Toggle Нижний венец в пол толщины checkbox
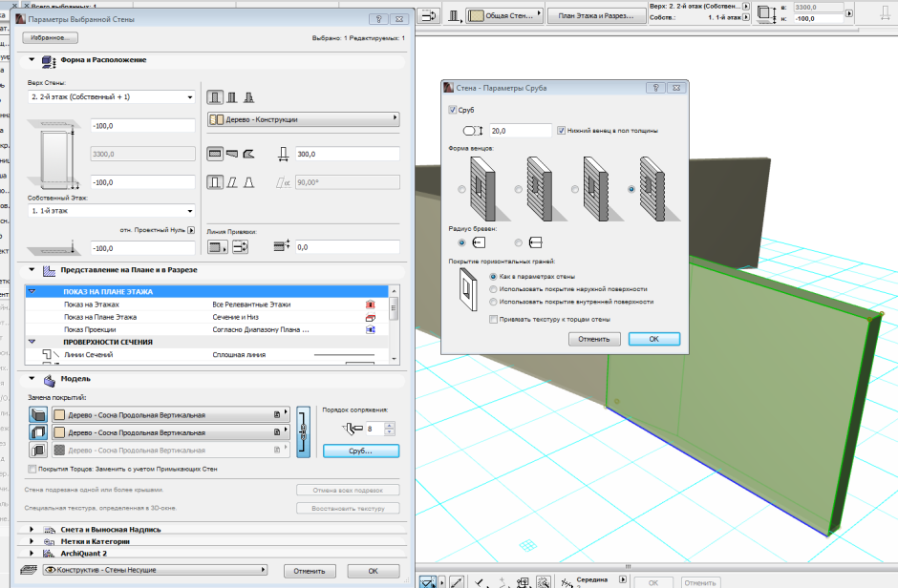This screenshot has width=898, height=588. (x=562, y=131)
